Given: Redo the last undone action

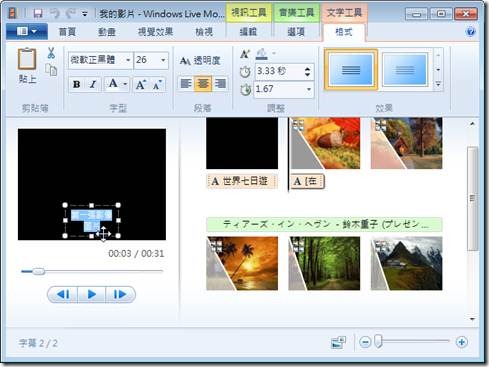Looking at the screenshot, I should [70, 13].
